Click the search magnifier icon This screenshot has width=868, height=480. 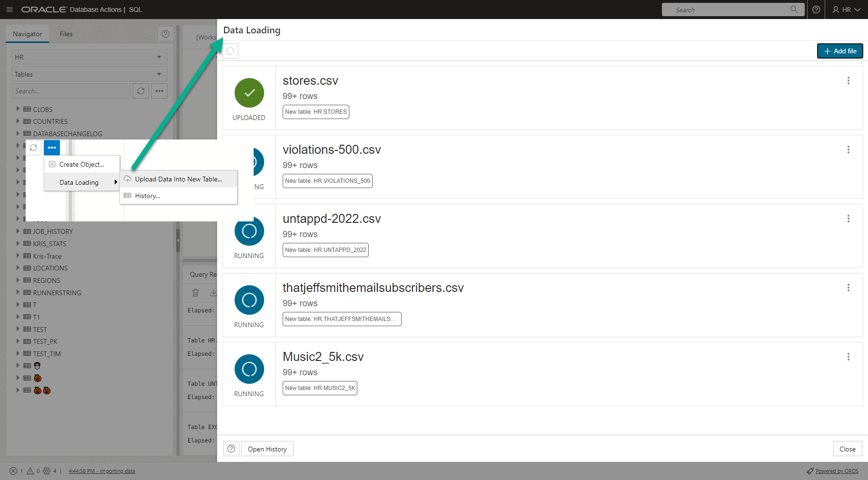point(794,10)
